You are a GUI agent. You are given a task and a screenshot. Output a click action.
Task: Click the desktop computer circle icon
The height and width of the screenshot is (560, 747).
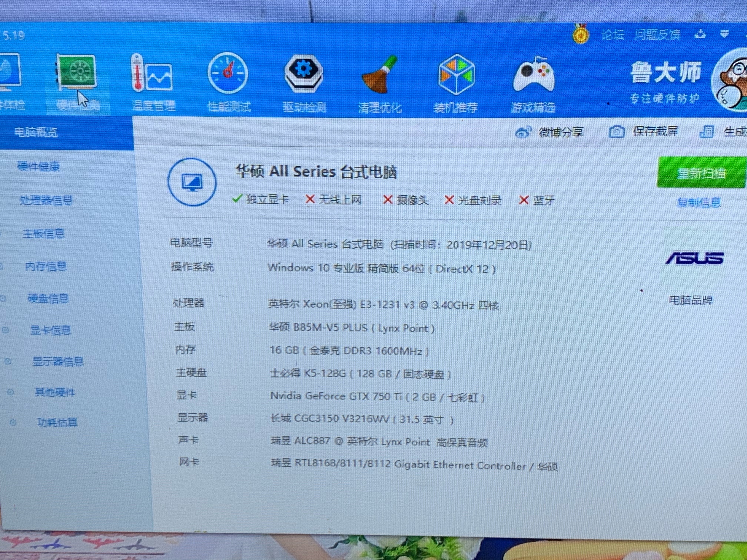(x=192, y=182)
